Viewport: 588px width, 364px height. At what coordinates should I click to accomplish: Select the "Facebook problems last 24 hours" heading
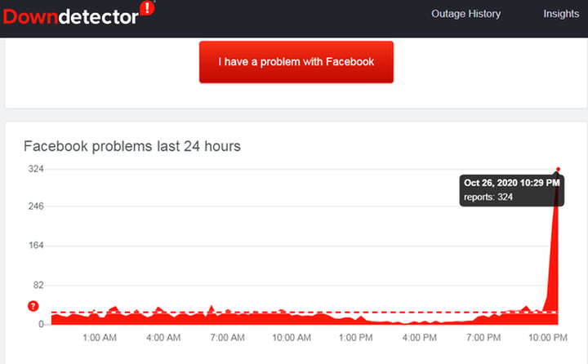coord(131,146)
